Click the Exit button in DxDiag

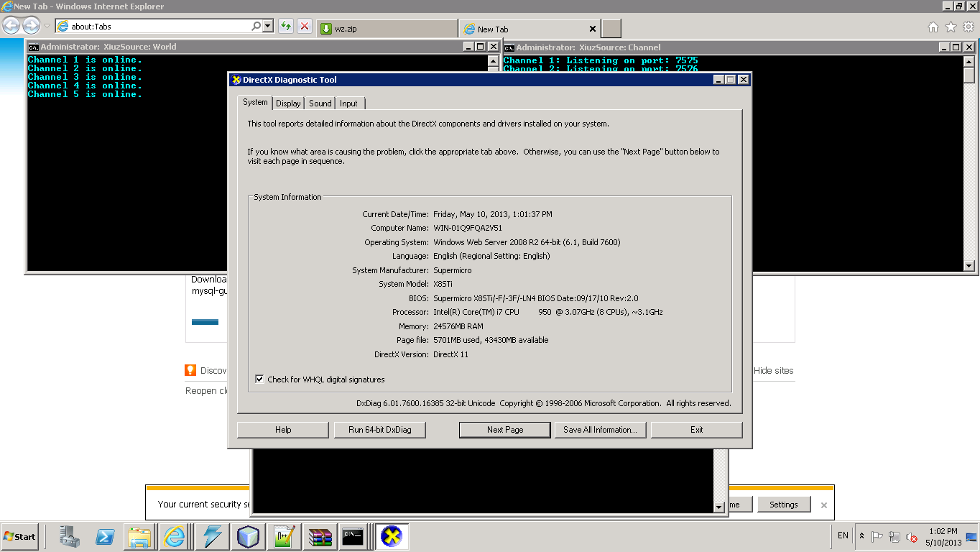697,430
